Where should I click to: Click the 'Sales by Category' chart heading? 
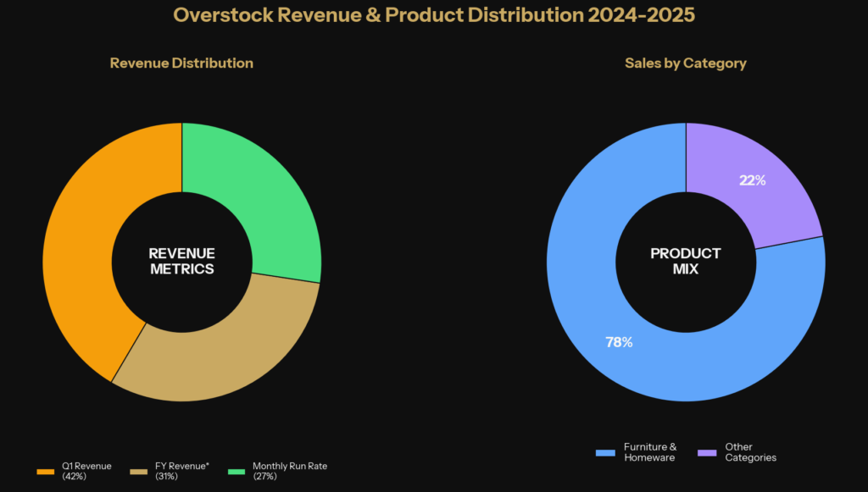tap(686, 63)
